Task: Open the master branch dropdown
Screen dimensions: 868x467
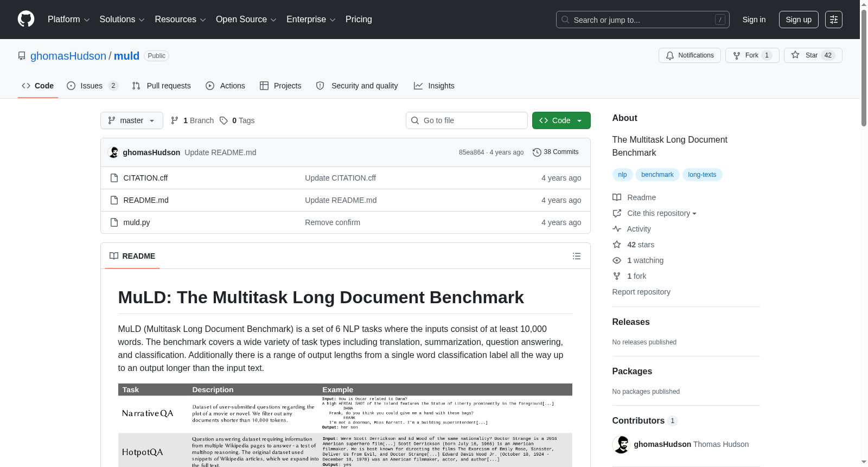Action: [132, 120]
